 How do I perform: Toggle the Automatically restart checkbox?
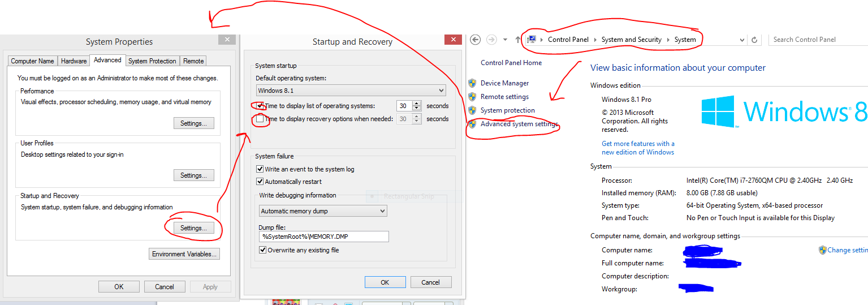click(x=260, y=182)
